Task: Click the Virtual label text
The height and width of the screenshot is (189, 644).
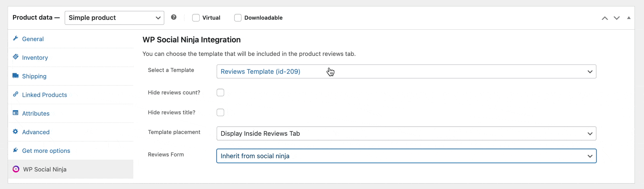Action: point(211,18)
